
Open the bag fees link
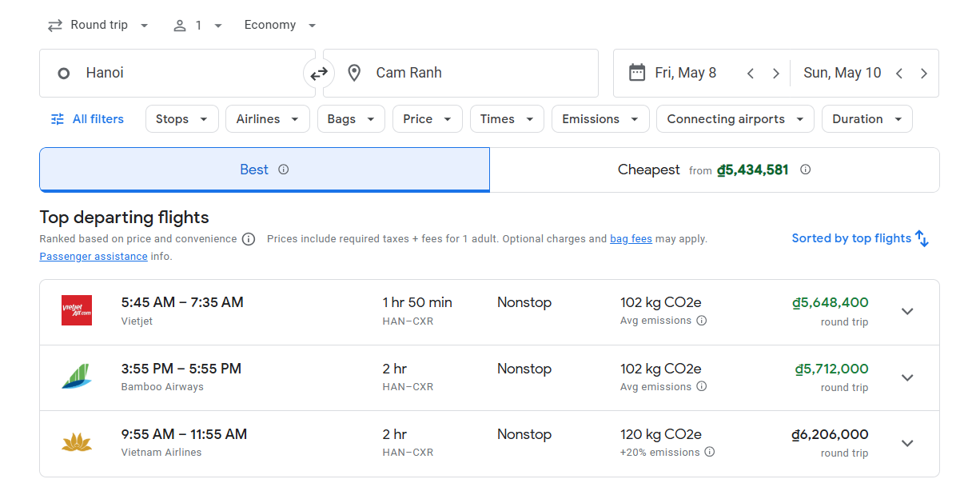(631, 239)
